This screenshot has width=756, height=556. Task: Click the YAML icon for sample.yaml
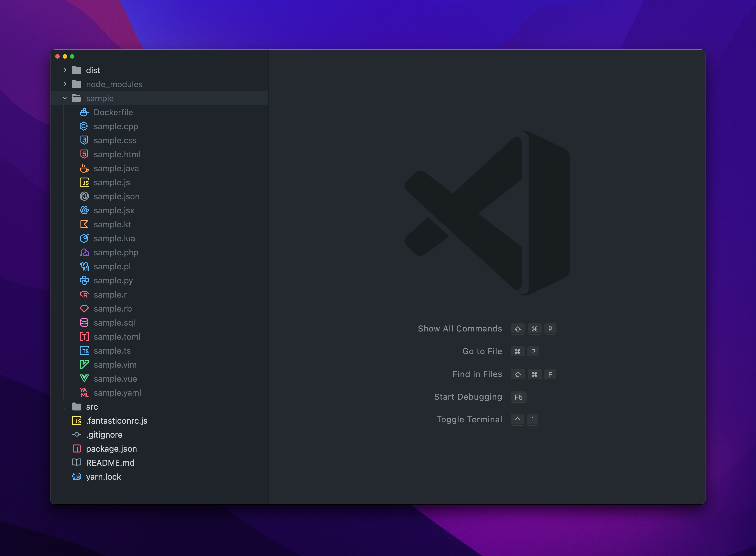(84, 392)
